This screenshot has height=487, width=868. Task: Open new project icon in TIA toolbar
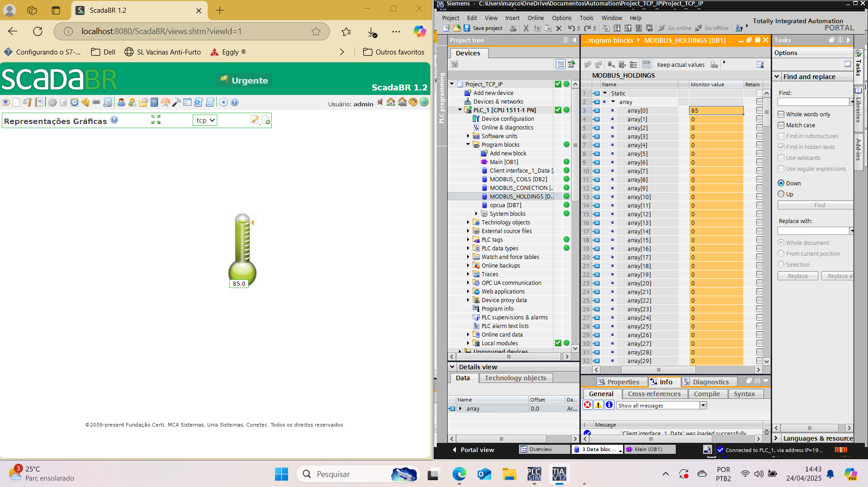point(446,28)
